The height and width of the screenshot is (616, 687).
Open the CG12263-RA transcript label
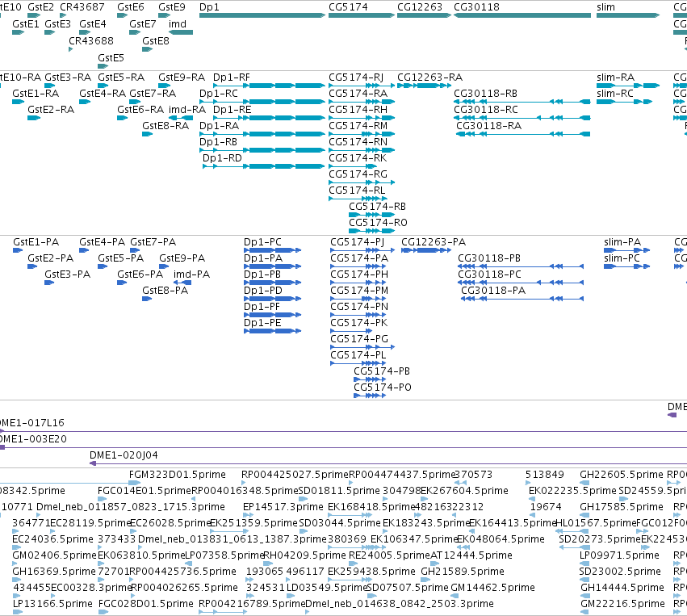(429, 78)
